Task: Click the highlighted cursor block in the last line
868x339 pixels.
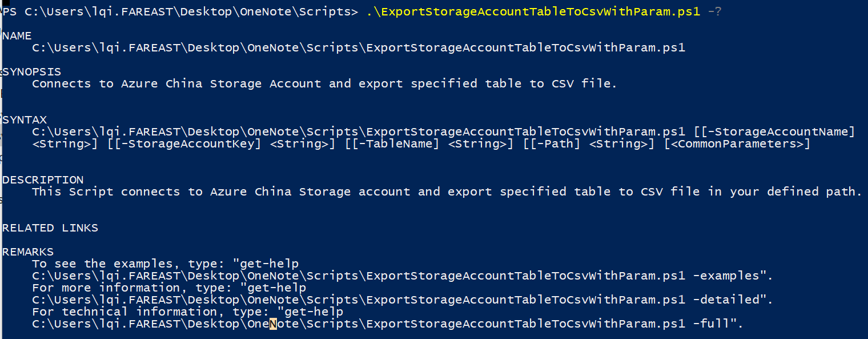Action: tap(273, 324)
